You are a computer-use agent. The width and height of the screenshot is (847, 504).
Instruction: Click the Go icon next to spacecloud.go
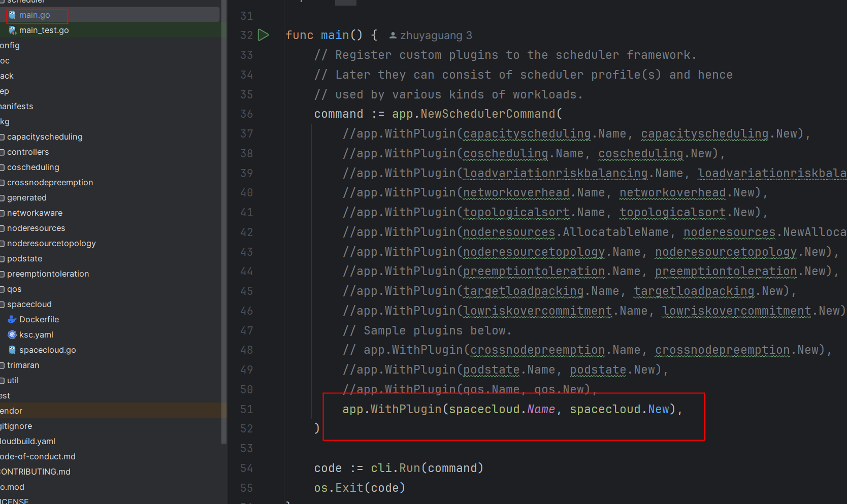[12, 350]
